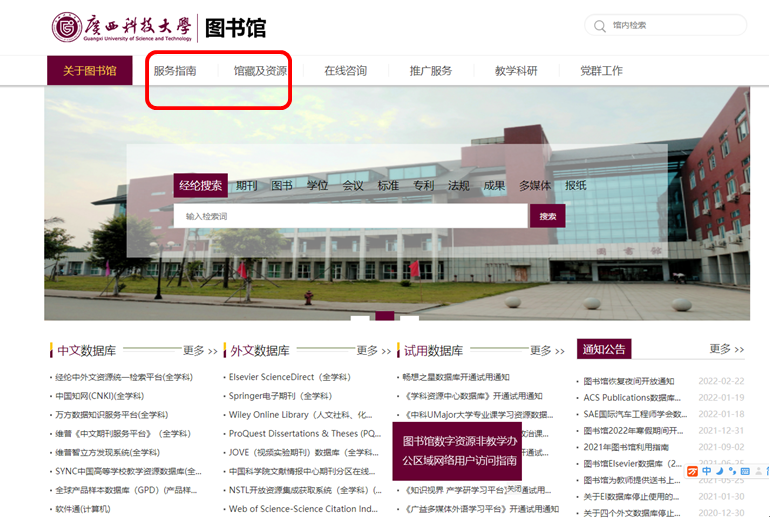Open 维普《中文期刊服务平台》 link

pyautogui.click(x=123, y=434)
